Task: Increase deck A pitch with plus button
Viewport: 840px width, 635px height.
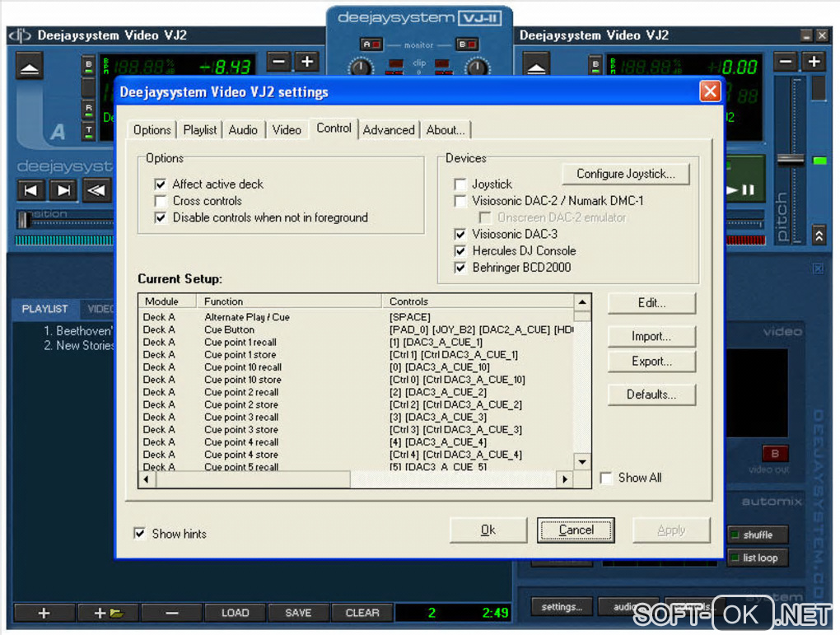Action: point(307,62)
